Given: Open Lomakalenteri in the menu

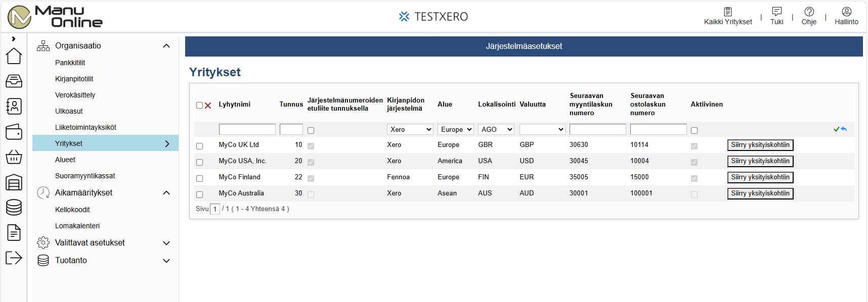Looking at the screenshot, I should 77,226.
